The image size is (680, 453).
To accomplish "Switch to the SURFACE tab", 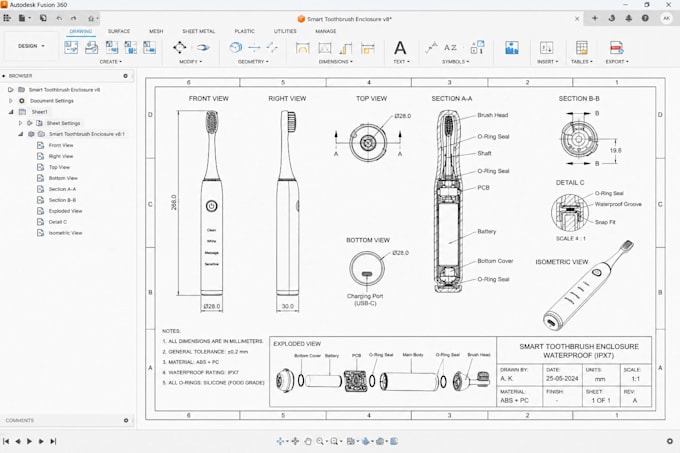I will tap(119, 31).
